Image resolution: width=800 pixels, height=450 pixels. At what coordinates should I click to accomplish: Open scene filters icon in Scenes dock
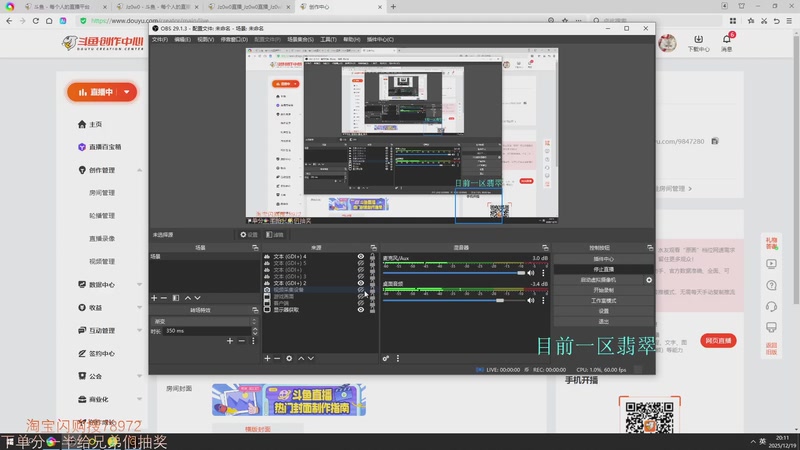click(x=176, y=298)
